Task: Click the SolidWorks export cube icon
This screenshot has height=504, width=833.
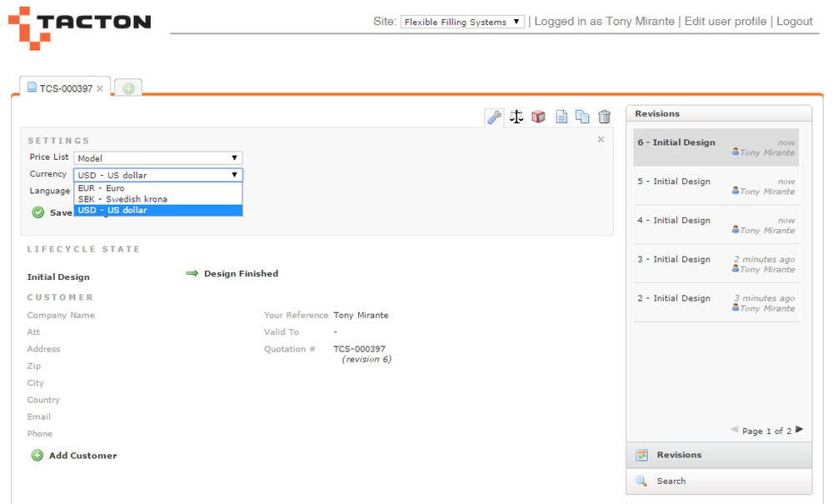Action: (538, 117)
